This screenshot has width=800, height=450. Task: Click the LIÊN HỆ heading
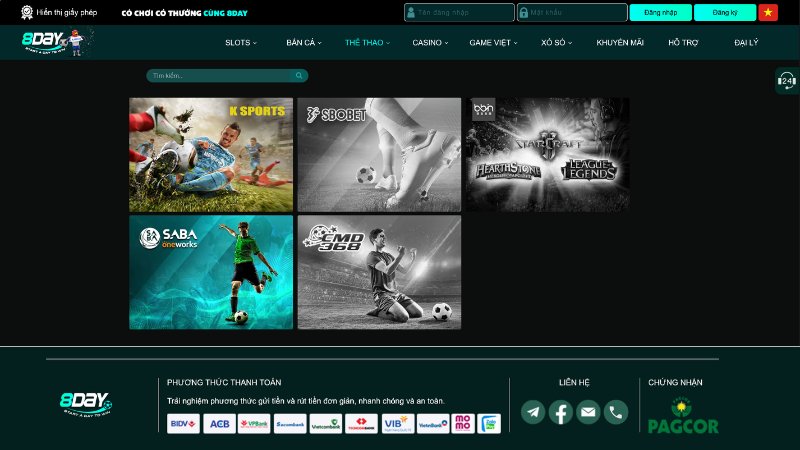pos(574,382)
